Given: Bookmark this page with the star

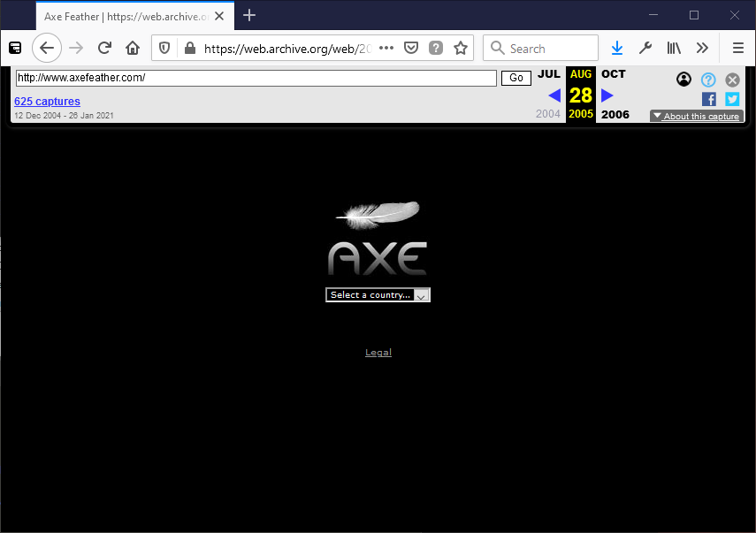Looking at the screenshot, I should (x=461, y=49).
